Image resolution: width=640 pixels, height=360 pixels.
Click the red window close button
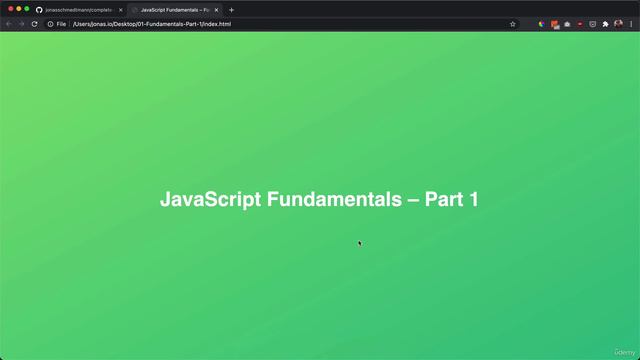11,9
